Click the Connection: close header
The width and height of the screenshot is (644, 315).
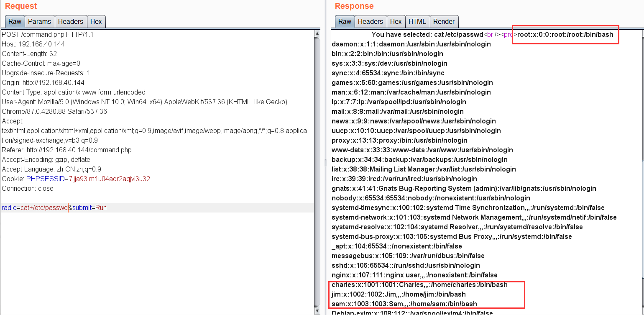click(28, 188)
